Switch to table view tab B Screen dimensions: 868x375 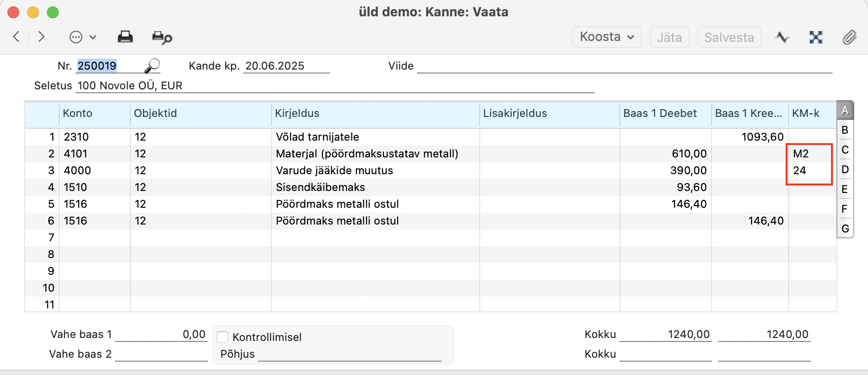click(845, 130)
